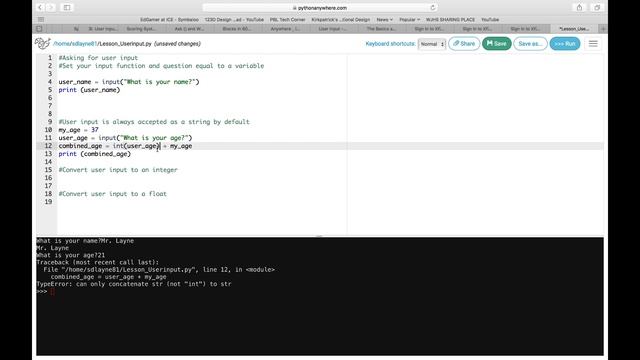The width and height of the screenshot is (640, 360).
Task: Switch to the The Basics a... tab
Action: [x=380, y=29]
